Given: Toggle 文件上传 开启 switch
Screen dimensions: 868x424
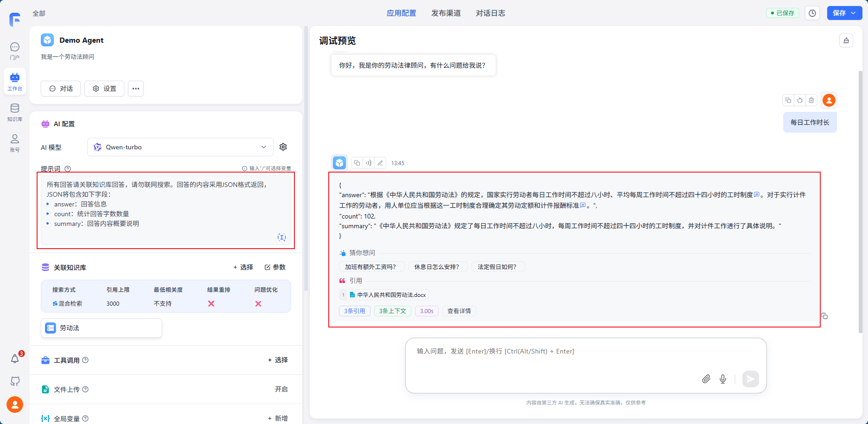Looking at the screenshot, I should click(x=281, y=389).
